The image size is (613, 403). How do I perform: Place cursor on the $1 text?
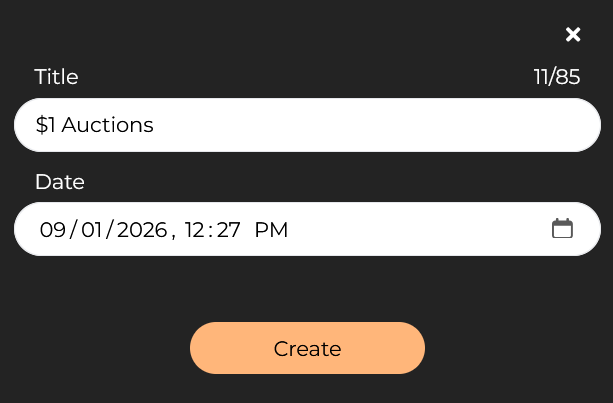(45, 125)
